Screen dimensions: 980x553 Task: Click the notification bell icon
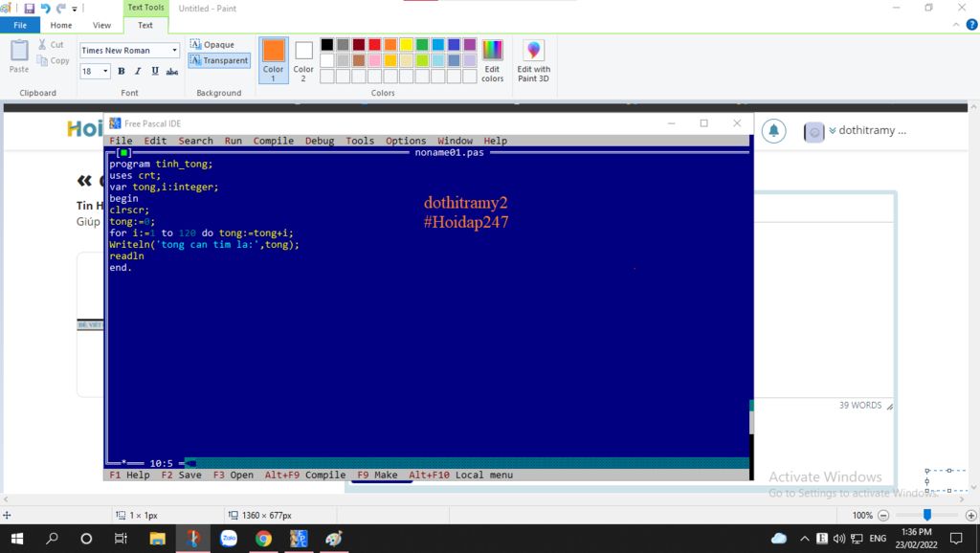pyautogui.click(x=773, y=130)
